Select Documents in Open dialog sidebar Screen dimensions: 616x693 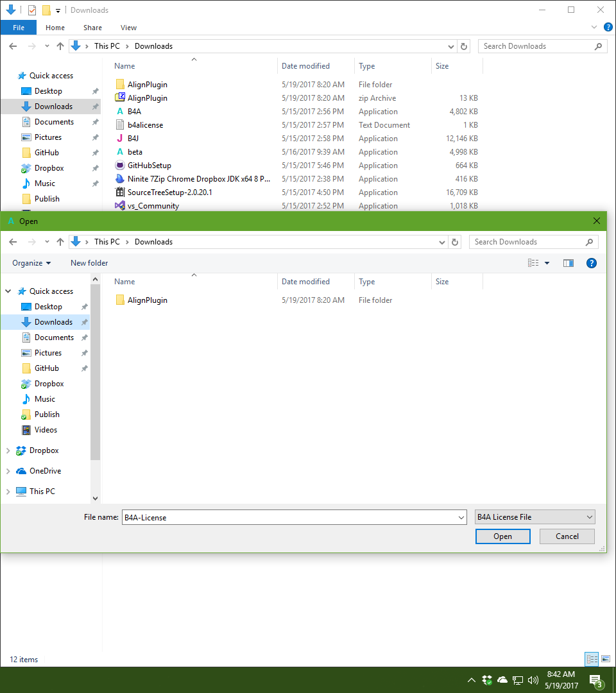pos(54,338)
